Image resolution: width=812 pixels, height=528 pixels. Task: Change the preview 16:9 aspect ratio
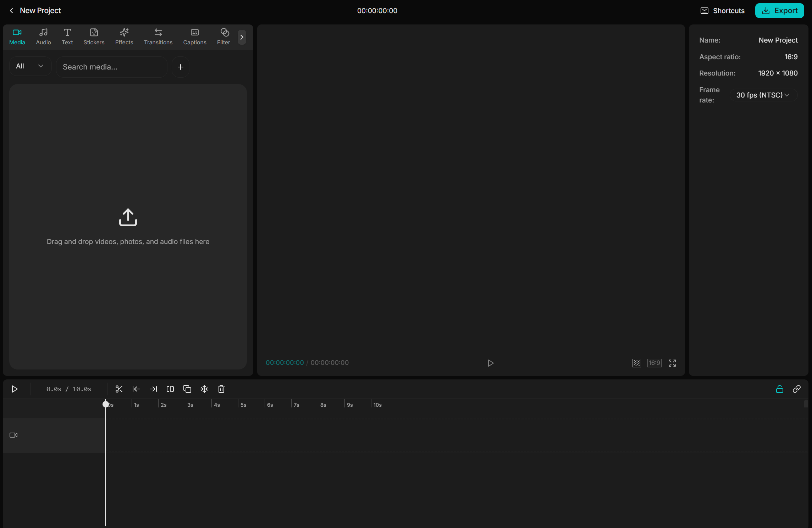click(x=654, y=363)
